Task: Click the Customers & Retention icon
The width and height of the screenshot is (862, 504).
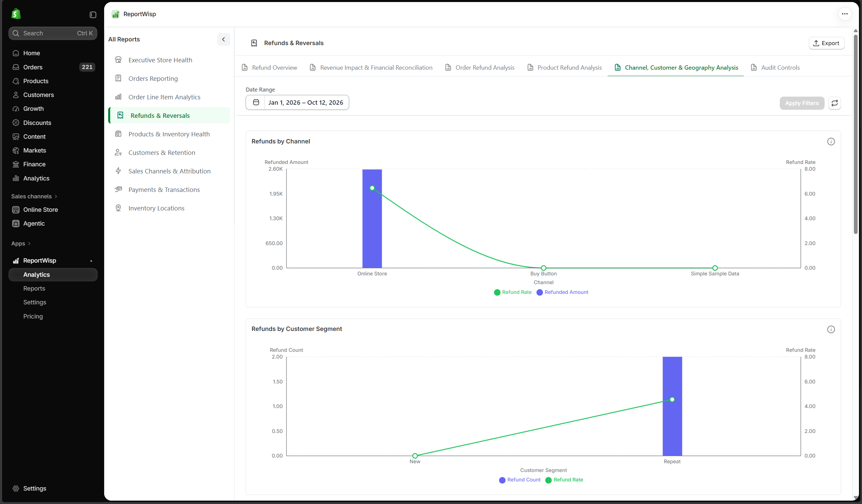Action: click(x=118, y=153)
